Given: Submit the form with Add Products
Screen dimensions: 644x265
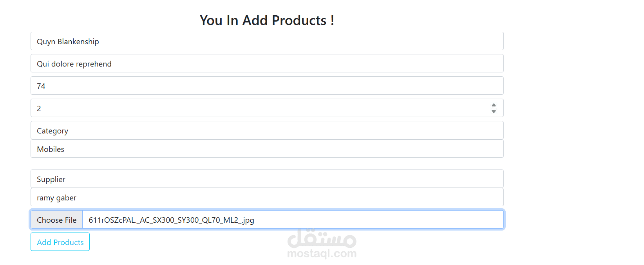Looking at the screenshot, I should tap(60, 242).
